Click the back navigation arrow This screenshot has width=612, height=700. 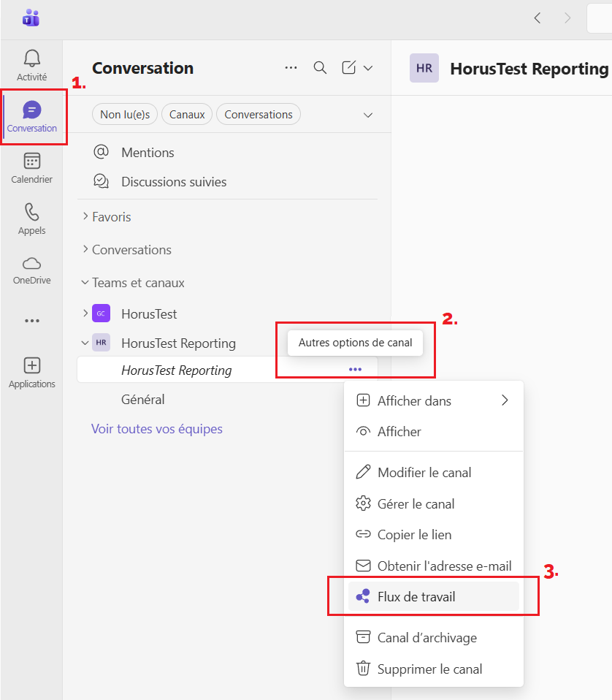click(x=538, y=18)
